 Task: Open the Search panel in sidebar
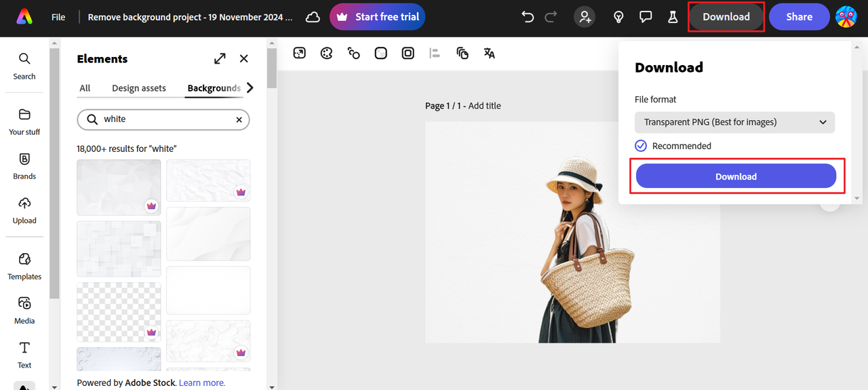point(24,66)
